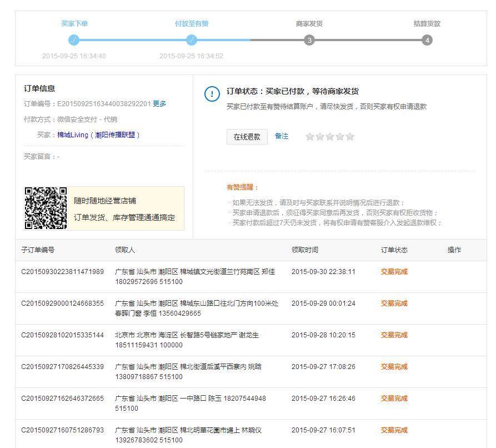The width and height of the screenshot is (496, 448).
Task: Open the 备注 link
Action: 282,136
